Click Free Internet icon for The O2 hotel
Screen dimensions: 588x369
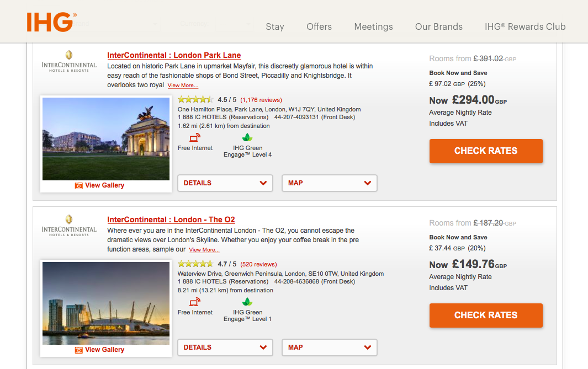195,302
